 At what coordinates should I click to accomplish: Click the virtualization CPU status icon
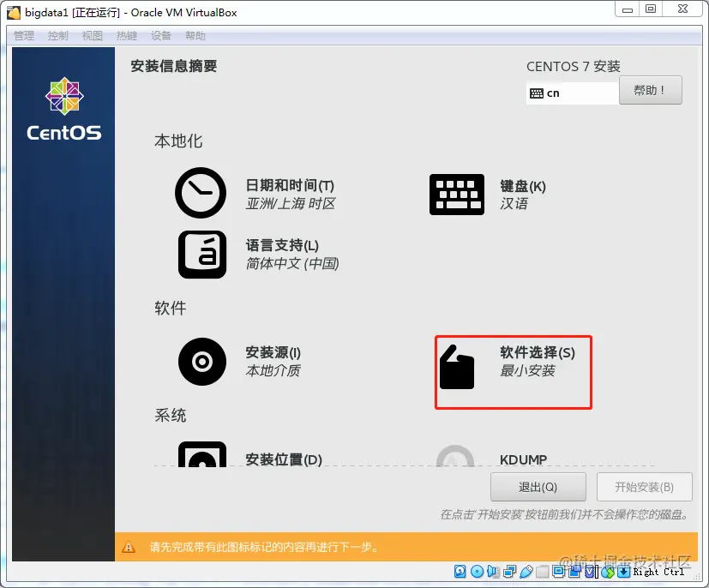tap(591, 573)
